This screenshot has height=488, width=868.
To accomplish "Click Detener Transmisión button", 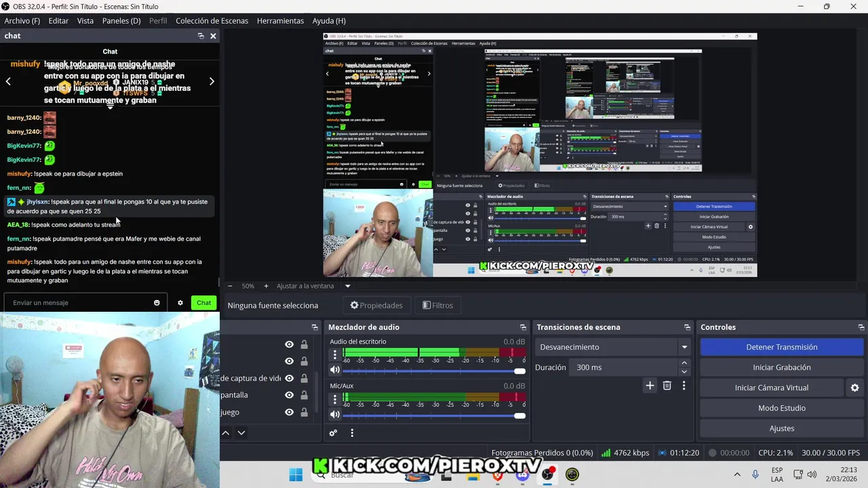I will pyautogui.click(x=781, y=347).
